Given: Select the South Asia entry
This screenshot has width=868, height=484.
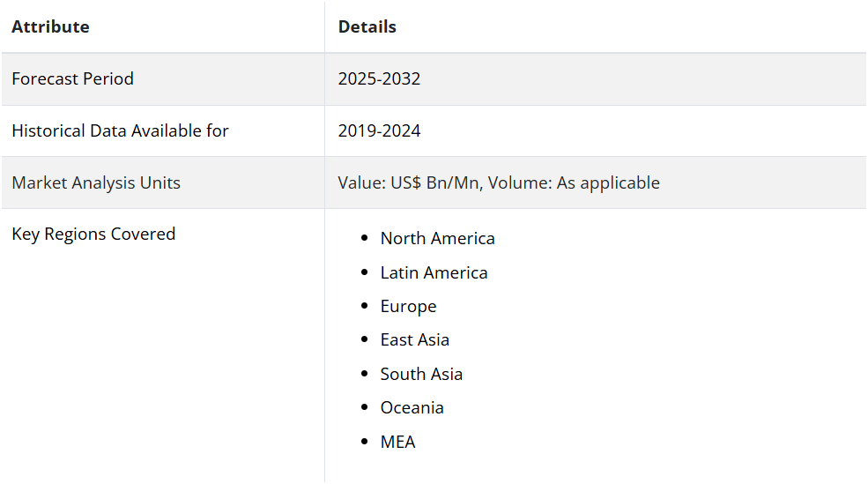Looking at the screenshot, I should pos(421,375).
